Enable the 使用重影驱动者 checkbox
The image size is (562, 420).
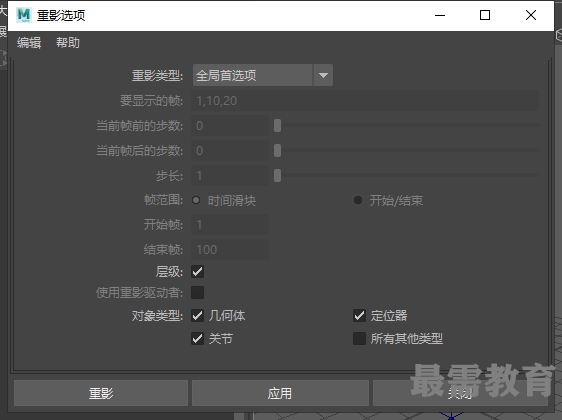tap(197, 292)
